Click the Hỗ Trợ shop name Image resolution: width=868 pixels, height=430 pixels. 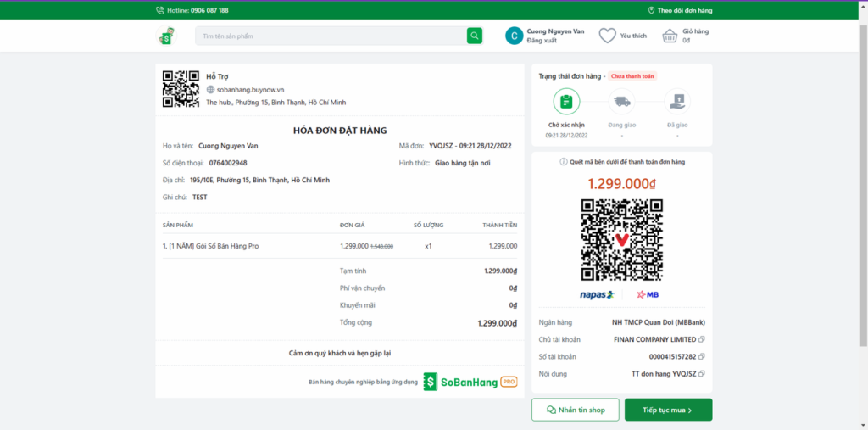[217, 76]
